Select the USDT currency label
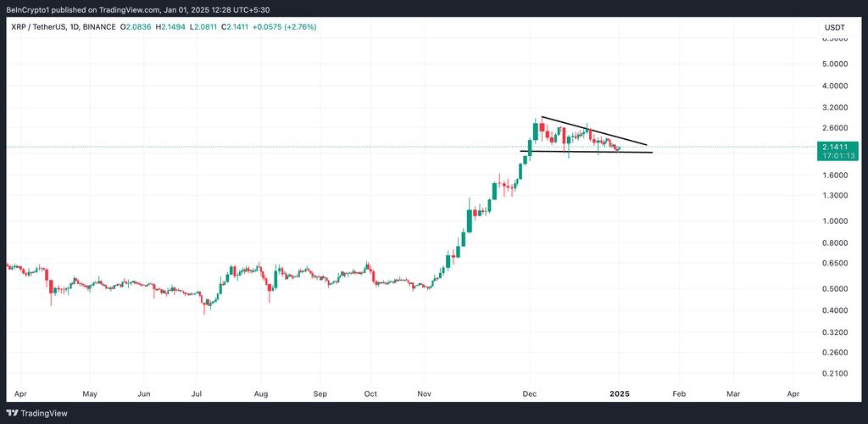Viewport: 868px width, 424px height. 834,27
